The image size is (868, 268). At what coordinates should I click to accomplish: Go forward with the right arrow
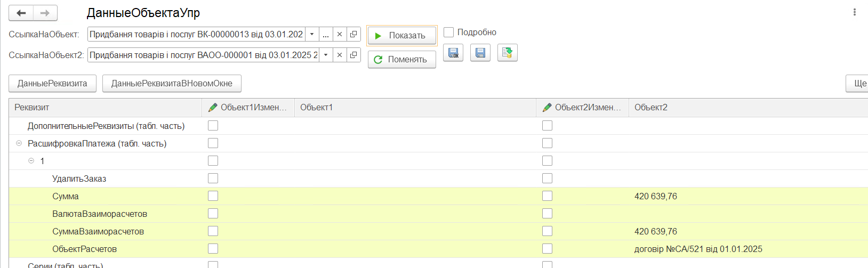pos(45,13)
